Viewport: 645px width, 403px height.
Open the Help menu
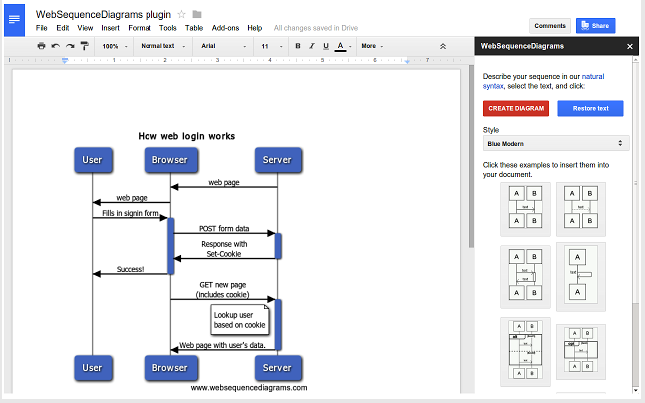pyautogui.click(x=255, y=28)
